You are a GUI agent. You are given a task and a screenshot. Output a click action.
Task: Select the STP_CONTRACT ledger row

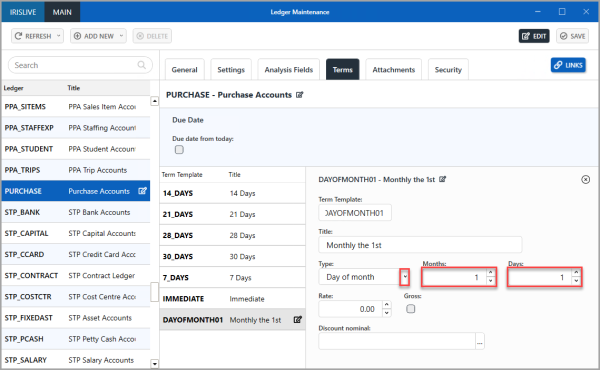(76, 275)
